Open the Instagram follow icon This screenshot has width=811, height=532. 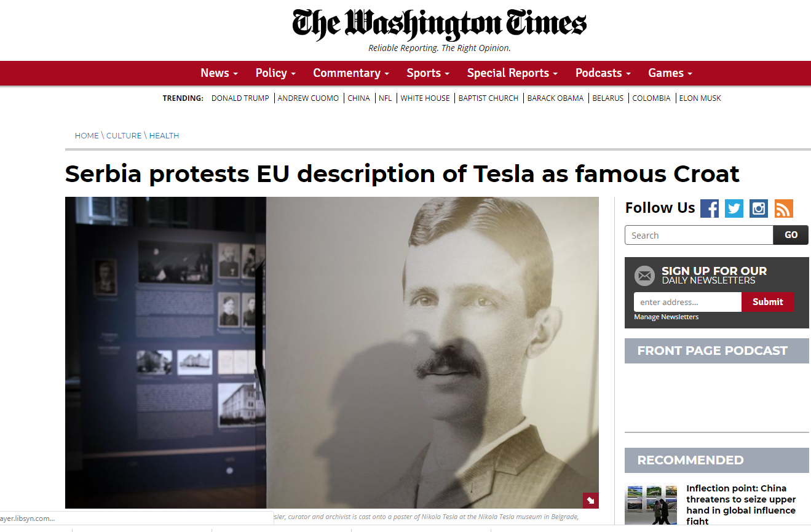pyautogui.click(x=759, y=208)
